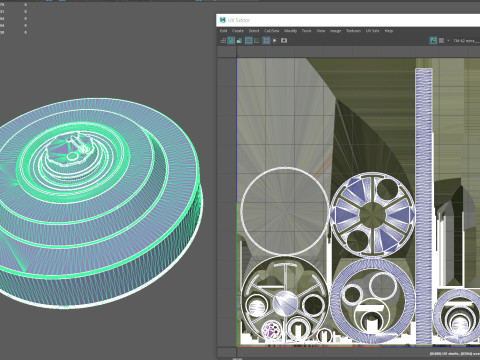Toggle the highlighted shaded UV display icon
The width and height of the screenshot is (480, 360).
coord(231,41)
